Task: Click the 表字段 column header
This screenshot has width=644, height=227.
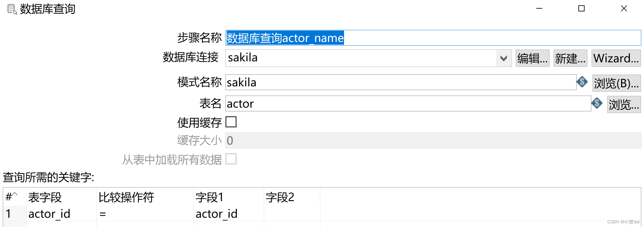Action: coord(61,197)
